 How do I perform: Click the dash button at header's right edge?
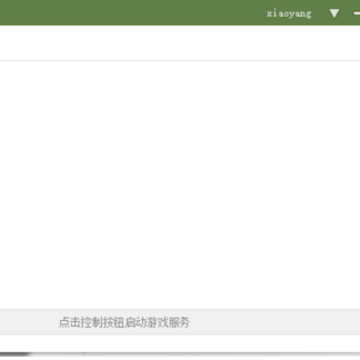pyautogui.click(x=357, y=14)
